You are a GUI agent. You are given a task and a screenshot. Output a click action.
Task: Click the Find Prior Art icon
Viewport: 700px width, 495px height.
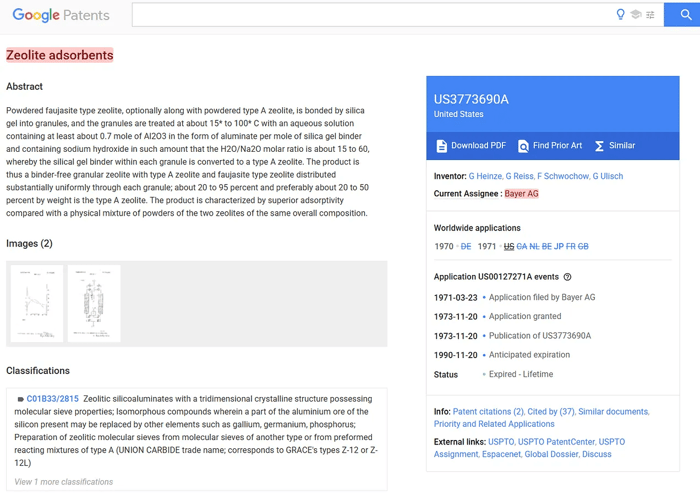point(523,146)
